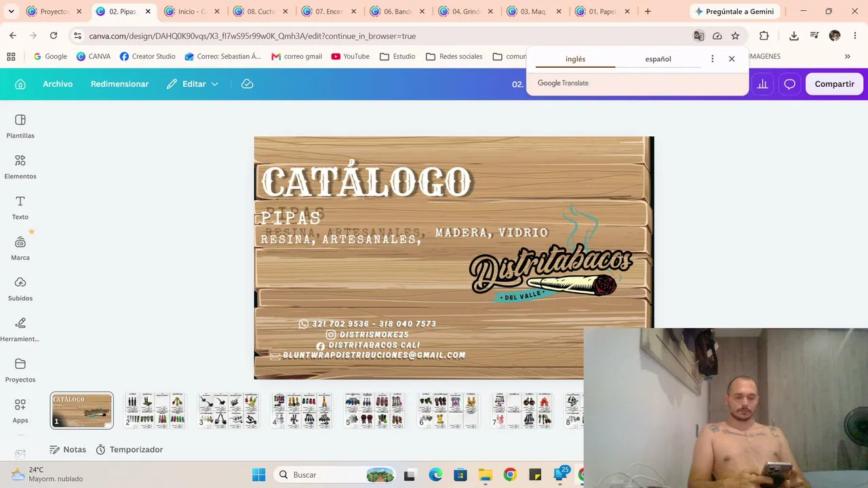Screen dimensions: 868x488
Task: Open the Texto tool panel
Action: click(x=20, y=207)
